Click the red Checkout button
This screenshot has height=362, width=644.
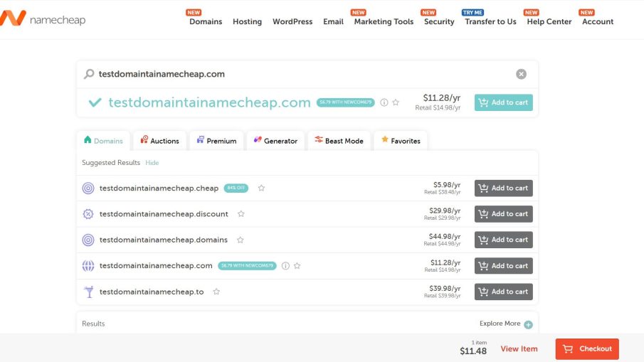587,349
